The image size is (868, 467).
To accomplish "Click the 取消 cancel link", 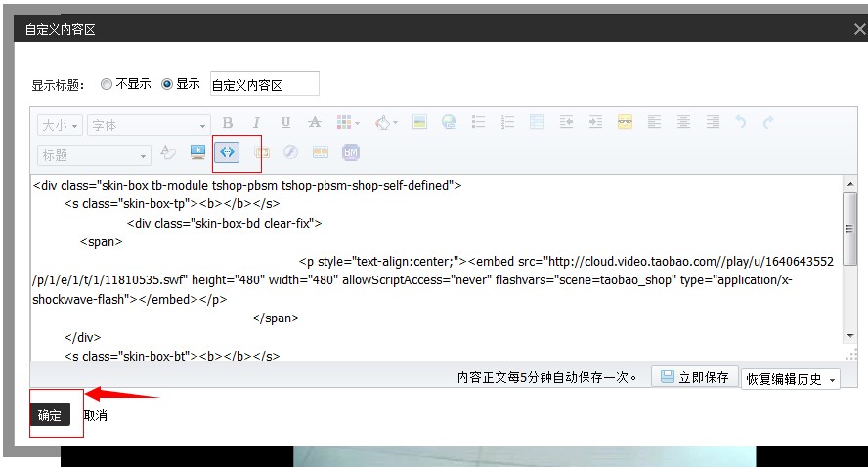I will click(x=95, y=415).
